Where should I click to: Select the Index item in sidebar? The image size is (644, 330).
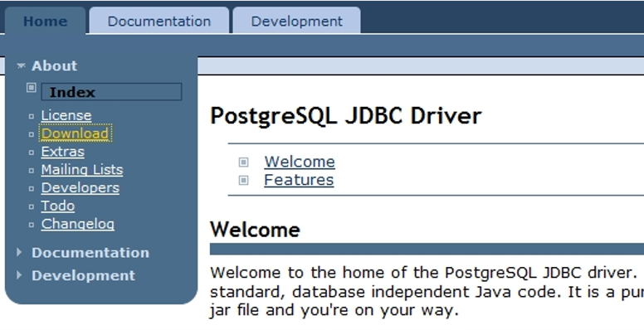(x=111, y=92)
